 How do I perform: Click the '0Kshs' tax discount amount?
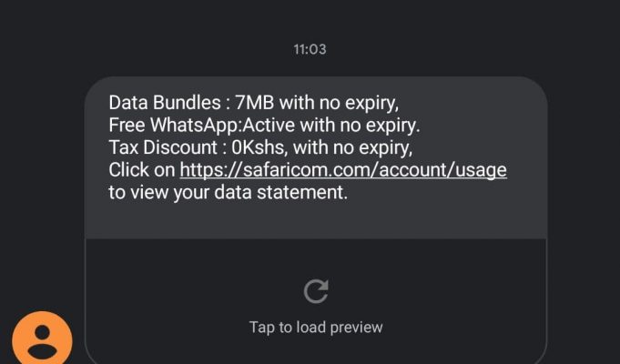point(259,147)
